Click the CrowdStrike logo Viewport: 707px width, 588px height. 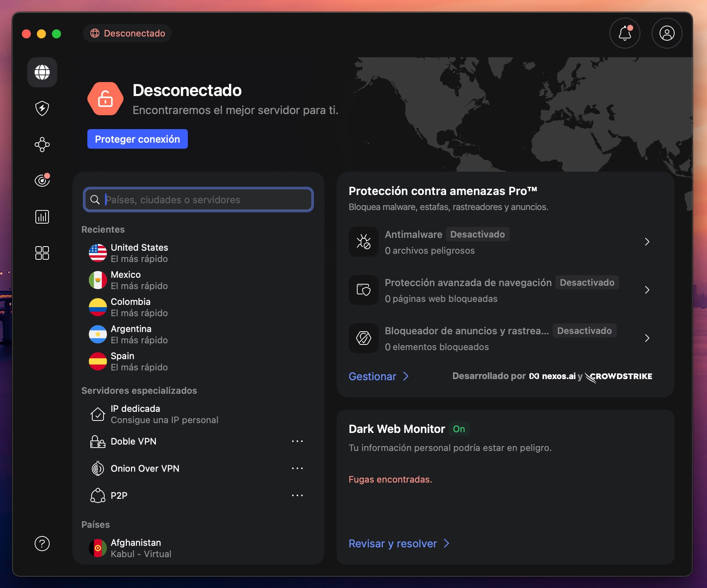[619, 376]
